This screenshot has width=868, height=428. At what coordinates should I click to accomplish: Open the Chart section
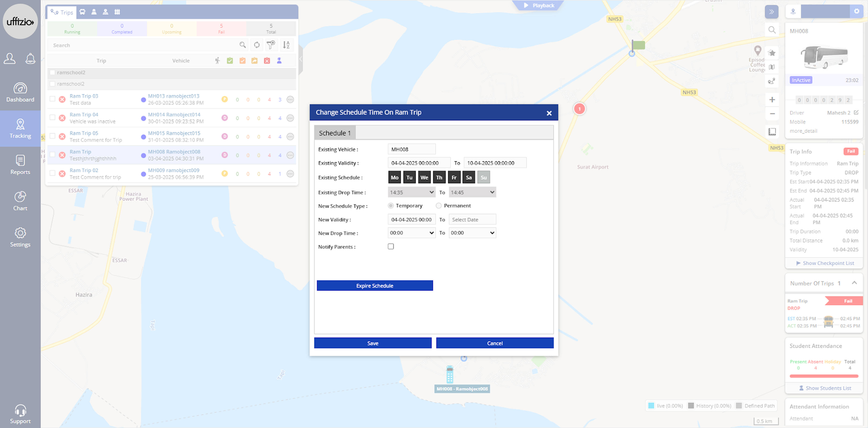pos(20,201)
